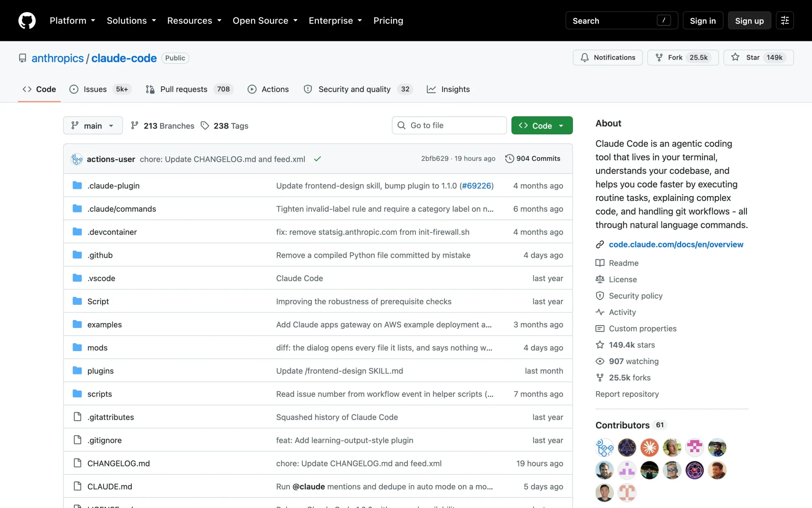The image size is (812, 508).
Task: Expand the Platform menu
Action: point(72,21)
